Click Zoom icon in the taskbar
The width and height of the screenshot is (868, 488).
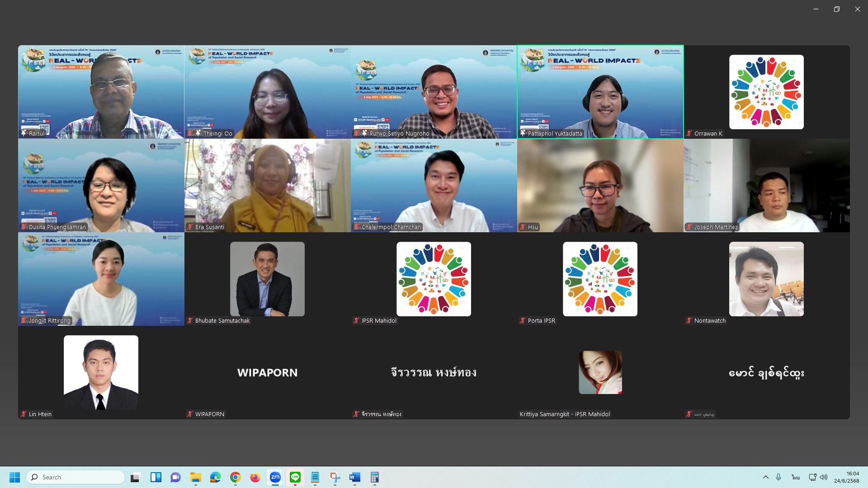[x=275, y=477]
